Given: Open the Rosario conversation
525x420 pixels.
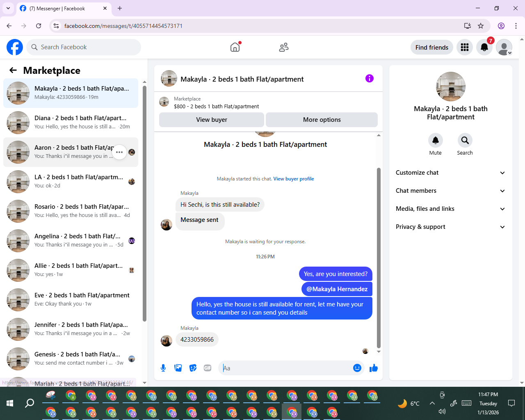Looking at the screenshot, I should pyautogui.click(x=71, y=211).
